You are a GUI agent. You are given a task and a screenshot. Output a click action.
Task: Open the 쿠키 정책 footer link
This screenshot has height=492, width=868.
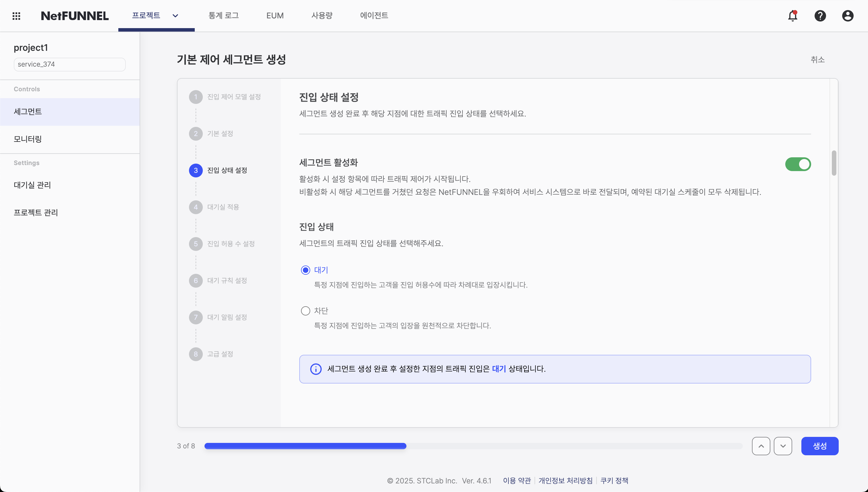614,480
